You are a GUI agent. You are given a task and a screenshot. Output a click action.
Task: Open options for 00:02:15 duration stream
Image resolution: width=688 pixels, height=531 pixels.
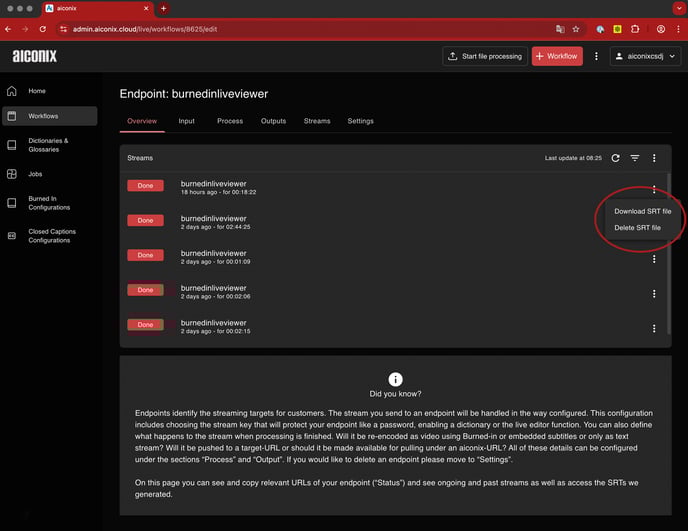[x=654, y=328]
